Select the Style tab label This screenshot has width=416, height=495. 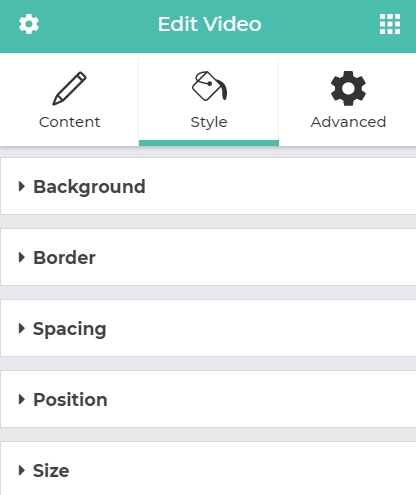(x=209, y=122)
